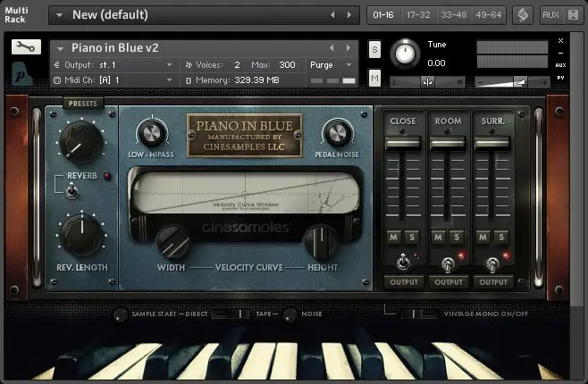The height and width of the screenshot is (384, 588).
Task: Click the SURR. mic OUTPUT button
Action: click(493, 282)
